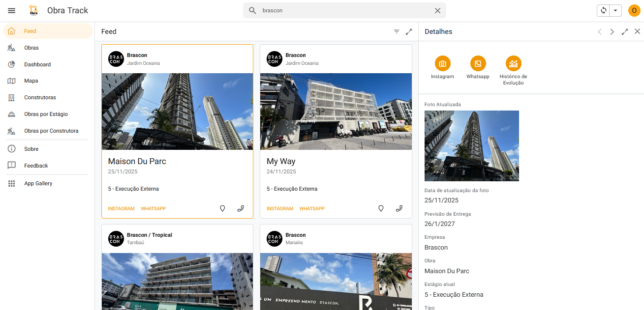The image size is (644, 310).
Task: Click the Whatsapp phone icon in Detalhes
Action: pos(478,63)
